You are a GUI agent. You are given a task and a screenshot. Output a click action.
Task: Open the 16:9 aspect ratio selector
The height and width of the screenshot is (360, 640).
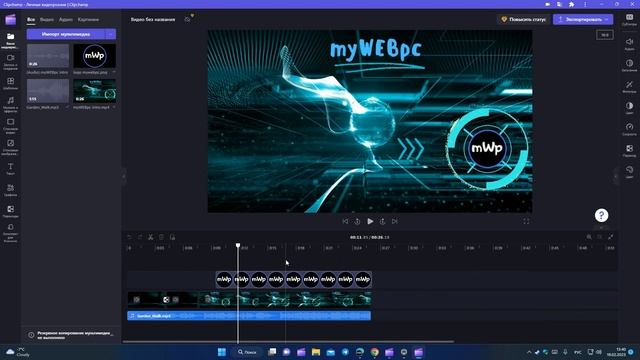604,35
